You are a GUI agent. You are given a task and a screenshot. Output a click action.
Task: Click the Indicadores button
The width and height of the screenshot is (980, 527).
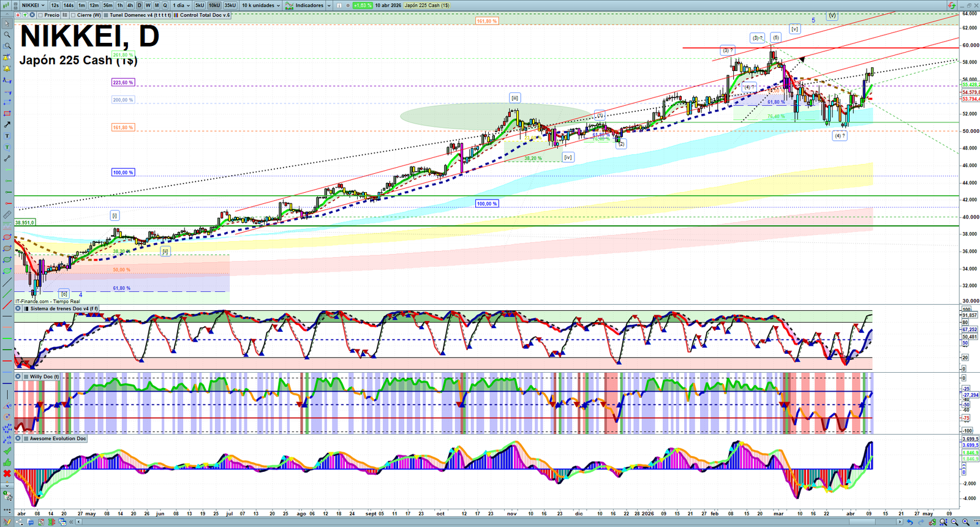304,6
